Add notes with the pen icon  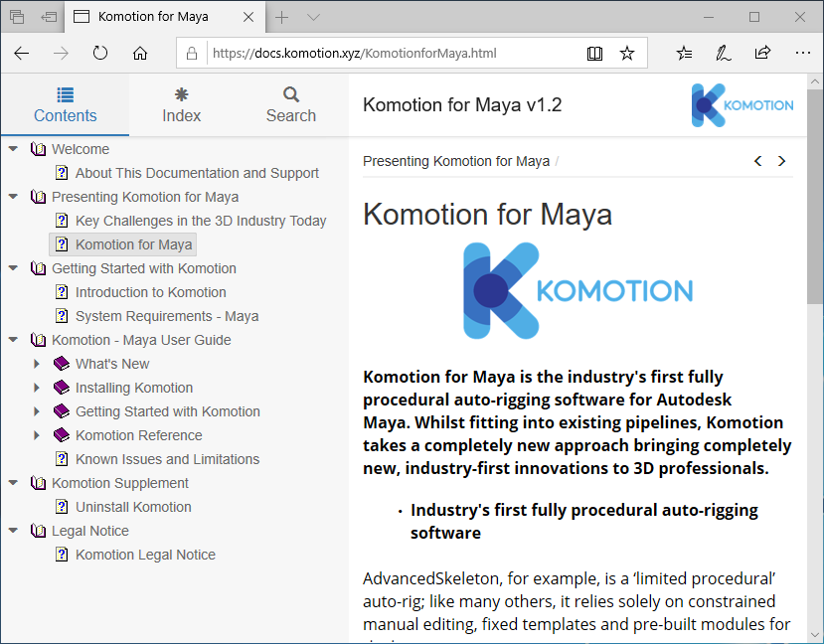click(x=723, y=53)
